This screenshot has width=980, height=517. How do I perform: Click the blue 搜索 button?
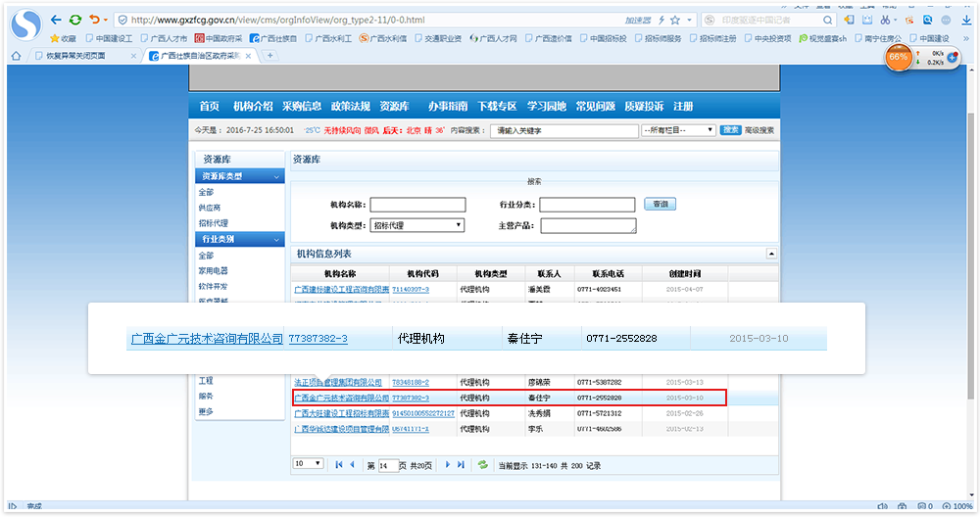coord(731,130)
